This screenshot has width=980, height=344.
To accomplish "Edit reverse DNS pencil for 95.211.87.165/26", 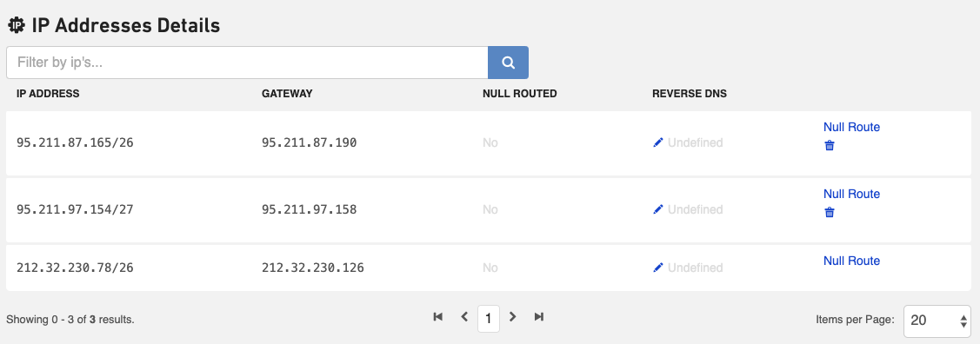I will point(657,143).
